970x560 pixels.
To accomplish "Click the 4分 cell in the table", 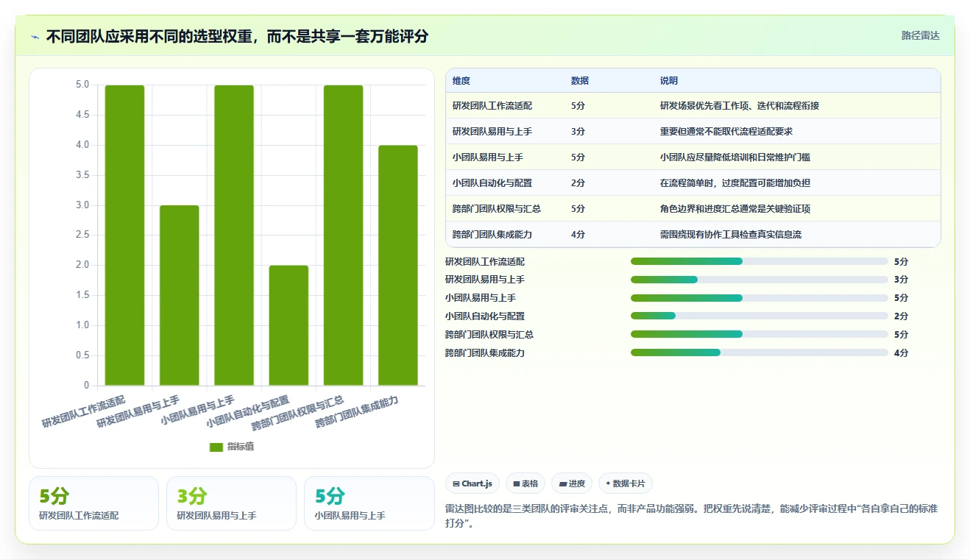I will (x=578, y=235).
